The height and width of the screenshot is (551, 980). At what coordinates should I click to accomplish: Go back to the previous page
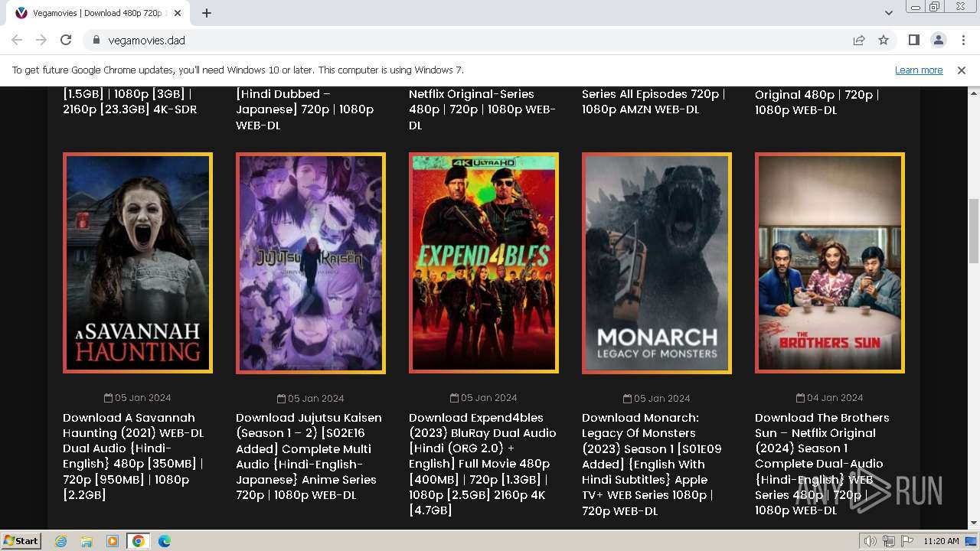point(17,40)
